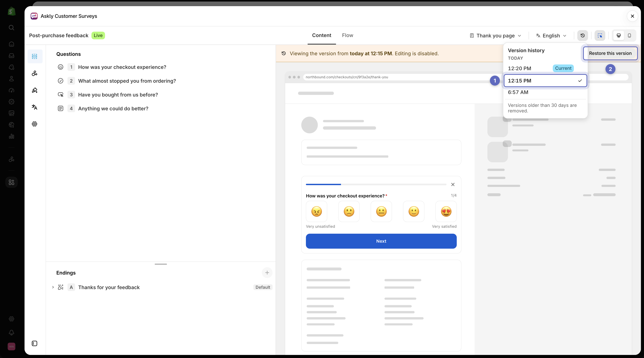Open Shopify analytics bar chart icon
This screenshot has height=358, width=644.
(11, 136)
